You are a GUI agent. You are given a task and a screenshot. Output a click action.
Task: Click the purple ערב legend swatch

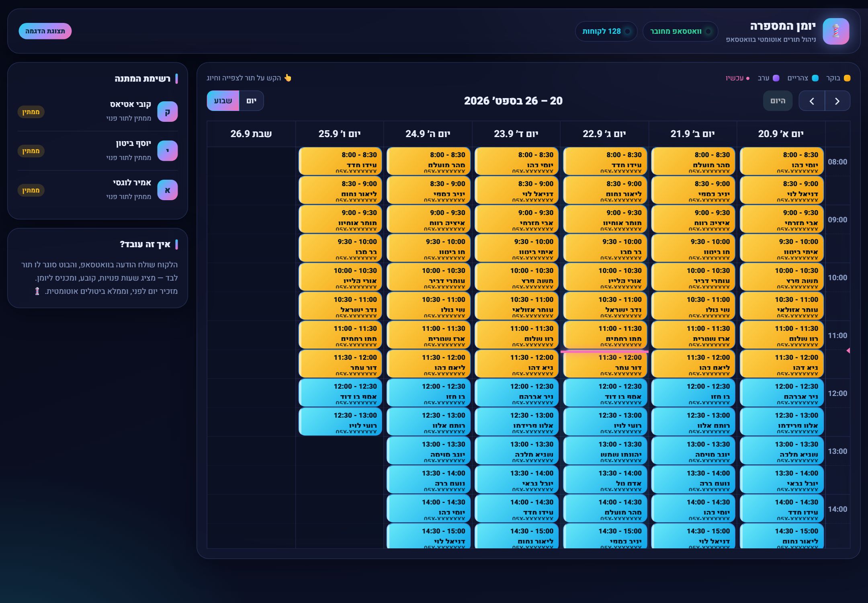click(776, 78)
